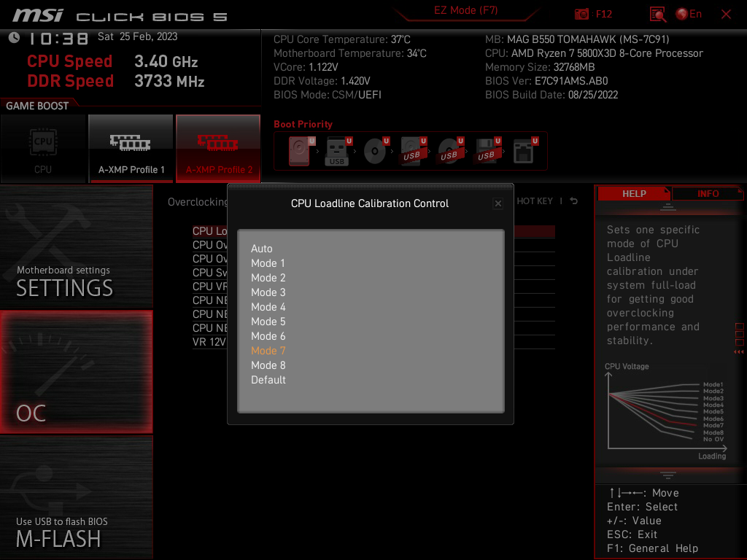Change language via the En globe icon
The height and width of the screenshot is (560, 747).
[x=689, y=14]
